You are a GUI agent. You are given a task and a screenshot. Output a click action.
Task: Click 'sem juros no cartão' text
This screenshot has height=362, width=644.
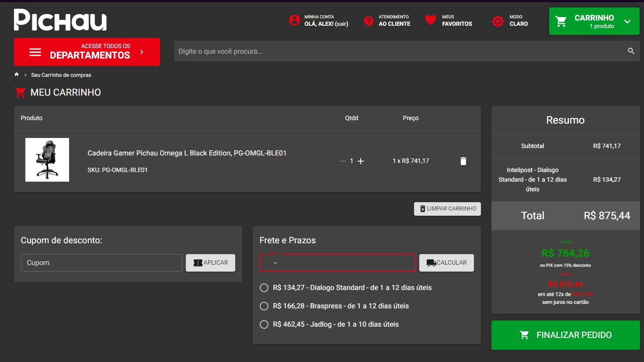pos(565,302)
